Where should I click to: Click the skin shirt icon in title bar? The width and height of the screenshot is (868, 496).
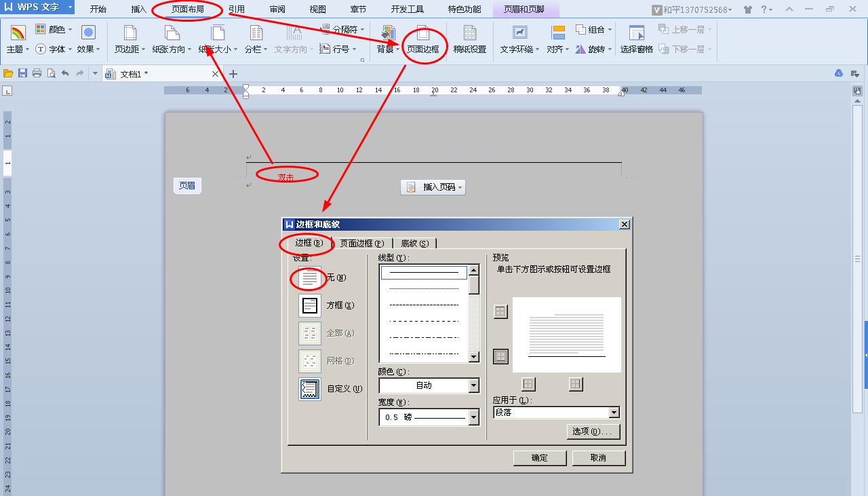point(748,9)
